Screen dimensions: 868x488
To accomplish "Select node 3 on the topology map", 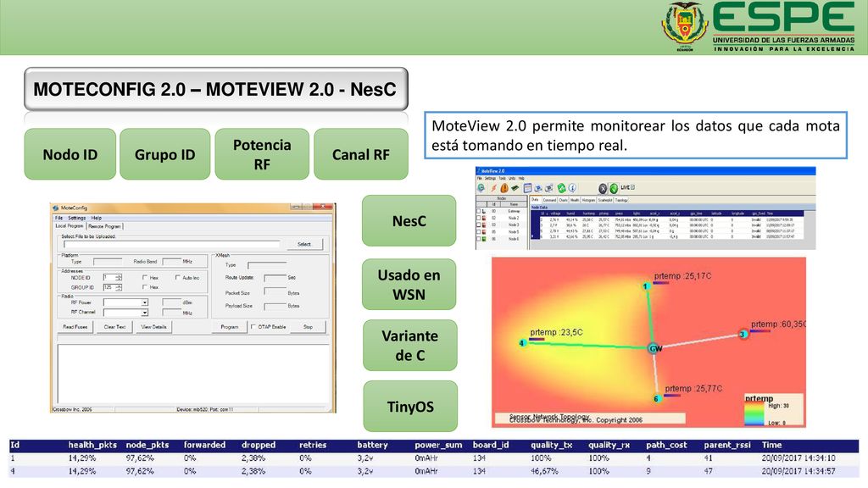I will [743, 334].
